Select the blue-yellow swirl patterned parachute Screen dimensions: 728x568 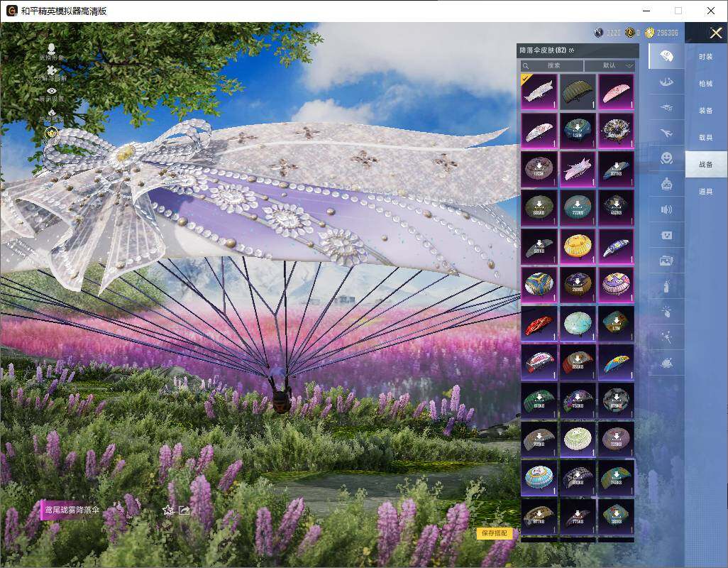[x=539, y=285]
